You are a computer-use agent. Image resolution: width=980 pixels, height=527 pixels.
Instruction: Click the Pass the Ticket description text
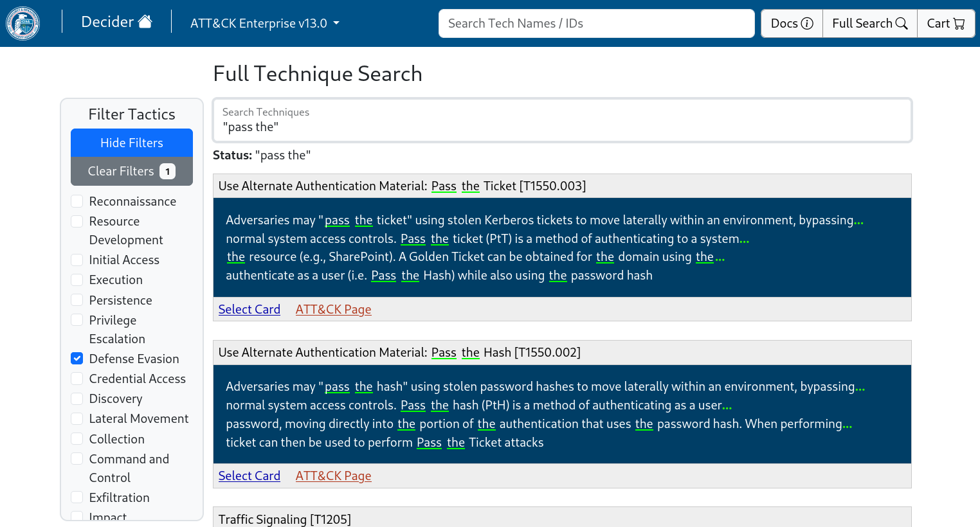tap(544, 247)
